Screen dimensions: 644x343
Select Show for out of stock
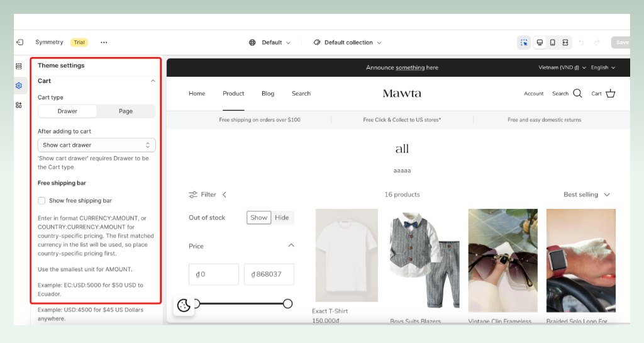(258, 218)
